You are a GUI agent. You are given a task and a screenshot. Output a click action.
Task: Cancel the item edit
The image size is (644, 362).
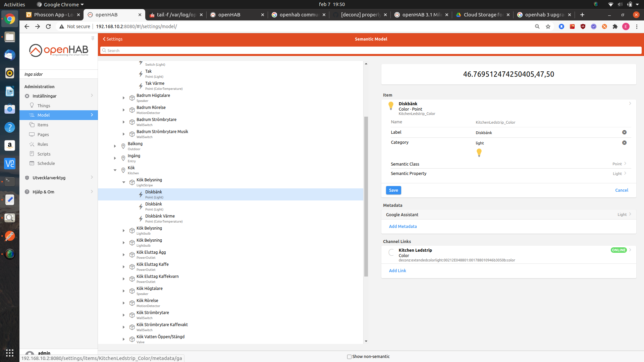(622, 190)
